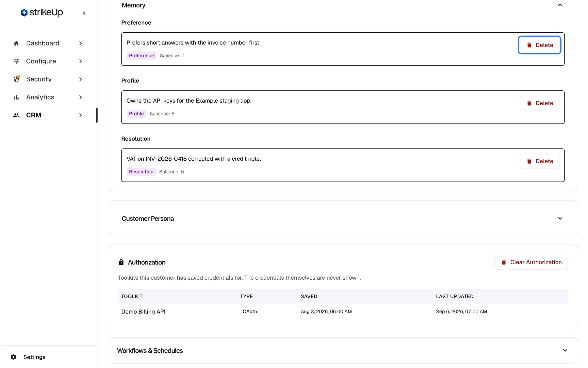Image resolution: width=588 pixels, height=368 pixels.
Task: Click the Configure sliders icon
Action: tap(16, 61)
